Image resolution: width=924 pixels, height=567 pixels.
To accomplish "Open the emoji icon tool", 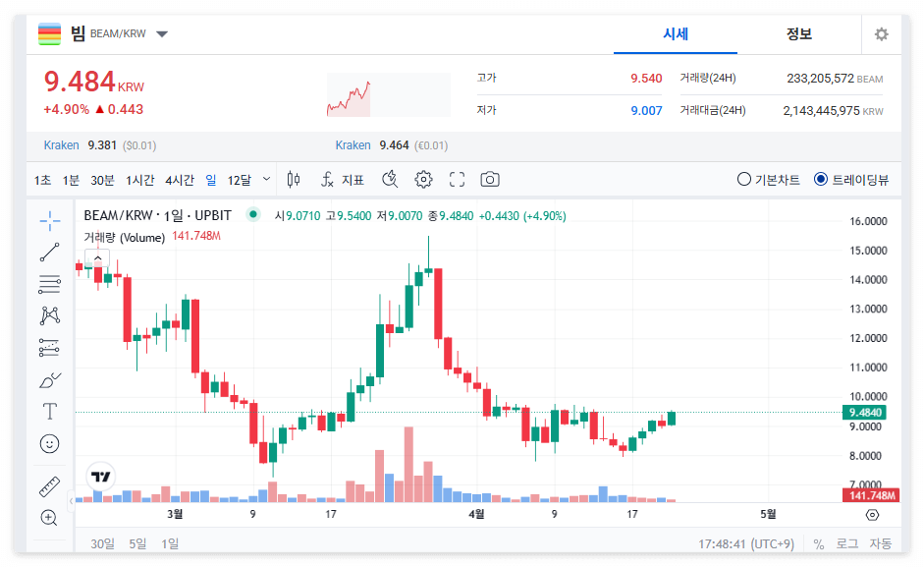I will pos(50,444).
